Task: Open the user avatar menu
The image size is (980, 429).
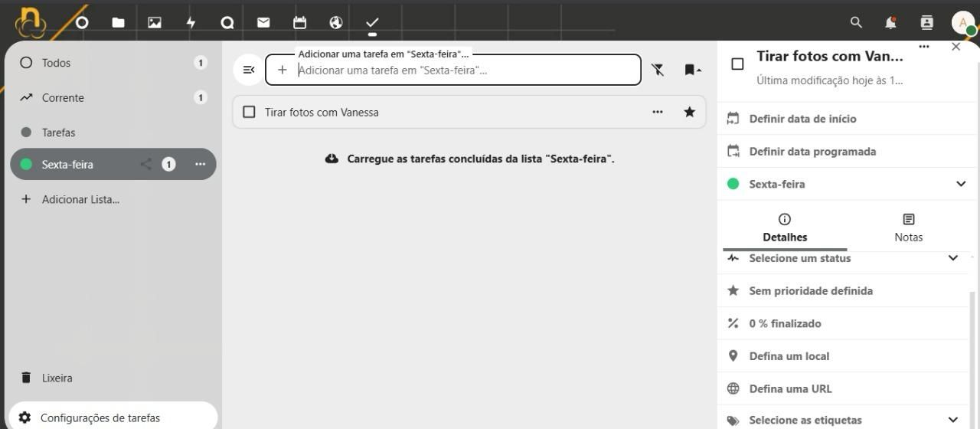Action: (x=962, y=23)
